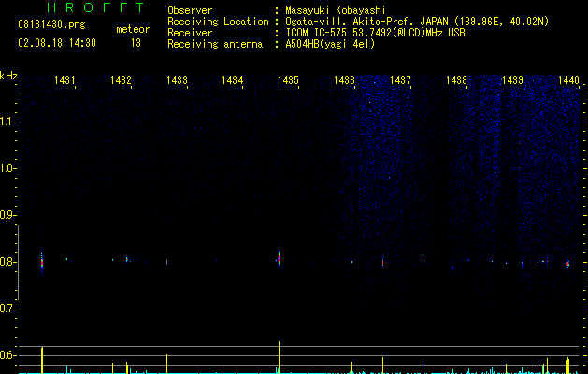The width and height of the screenshot is (588, 374).
Task: Click the bright meteor echo before 1431
Action: pos(42,263)
